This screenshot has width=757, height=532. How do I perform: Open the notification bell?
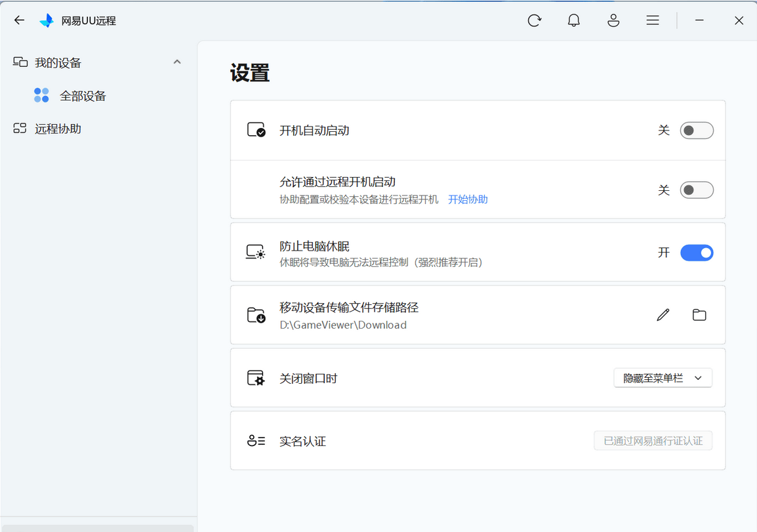point(573,20)
